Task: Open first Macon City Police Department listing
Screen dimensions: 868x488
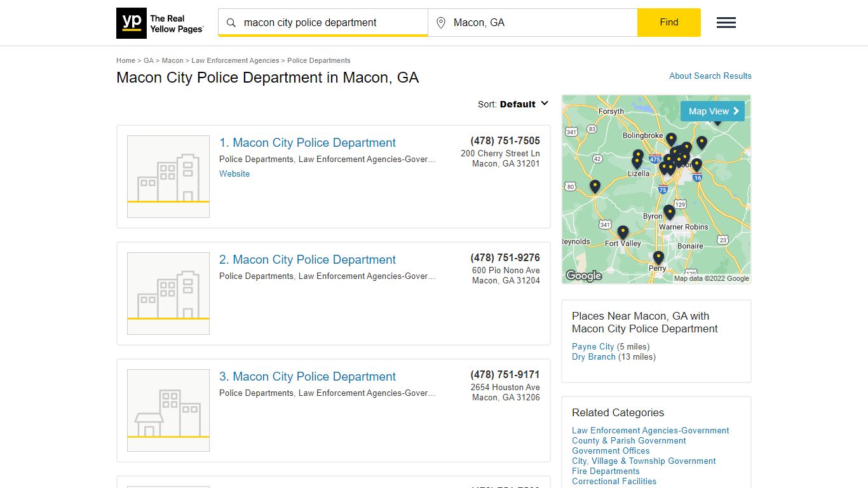Action: [308, 143]
